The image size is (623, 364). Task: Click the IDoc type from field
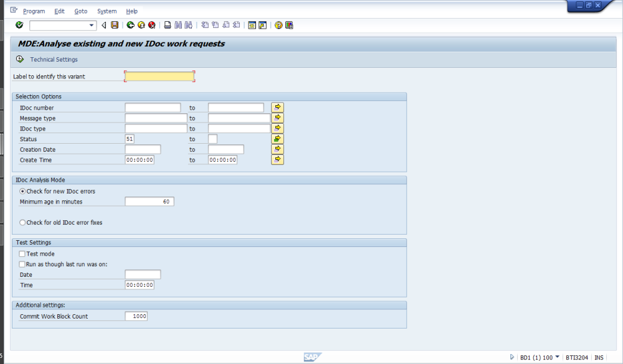[156, 128]
